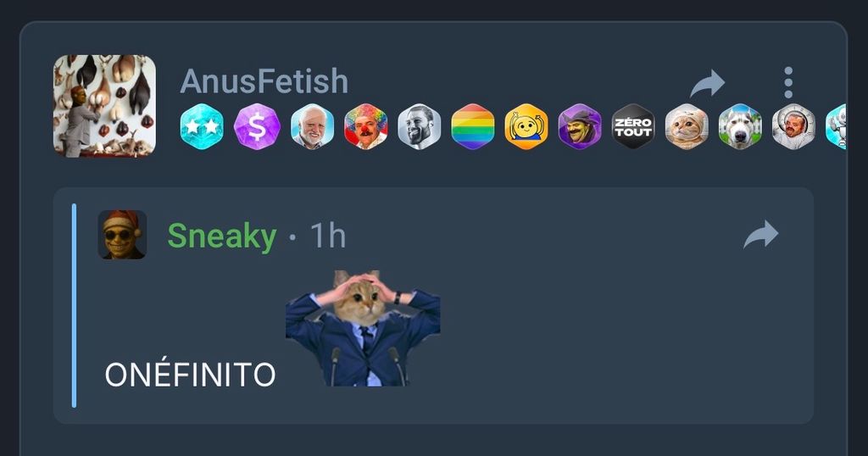Viewport: 868px width, 456px height.
Task: Open the three-dot post options menu
Action: click(x=788, y=83)
